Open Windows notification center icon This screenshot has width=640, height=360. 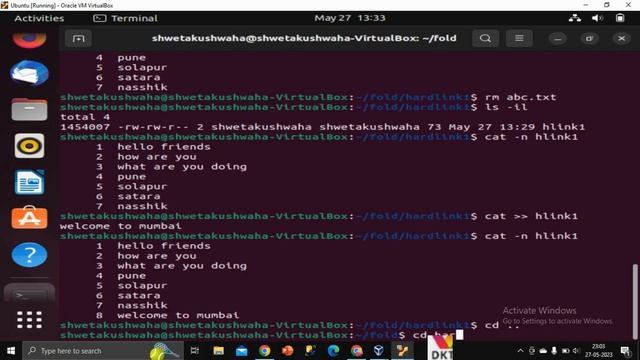[625, 351]
